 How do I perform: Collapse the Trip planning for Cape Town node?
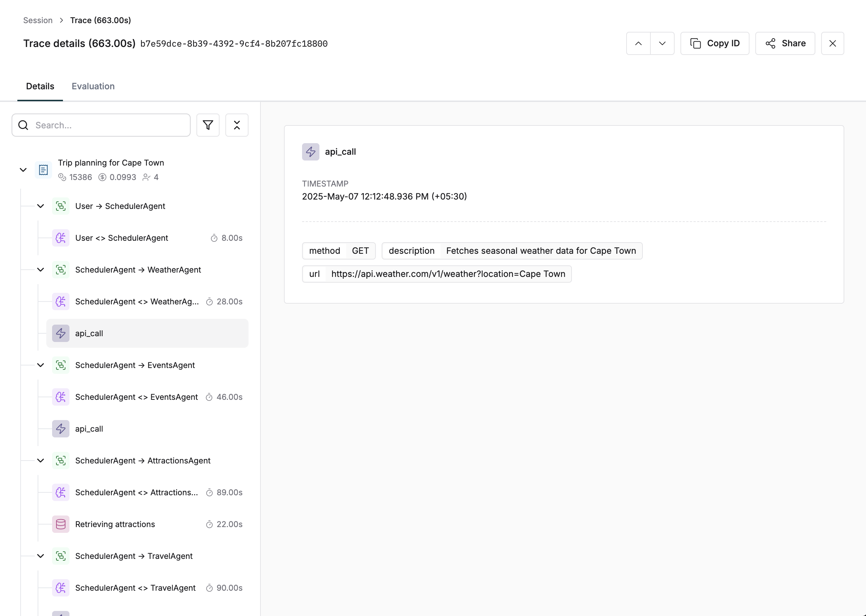(23, 170)
